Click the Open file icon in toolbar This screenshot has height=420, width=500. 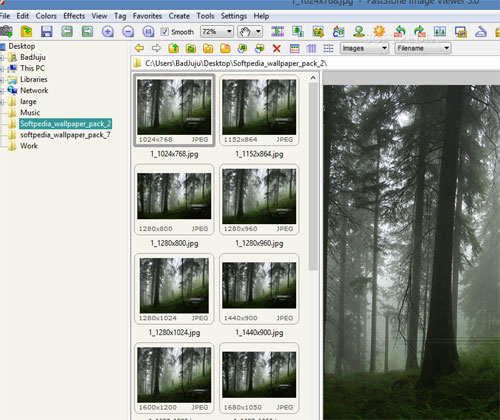pos(26,31)
